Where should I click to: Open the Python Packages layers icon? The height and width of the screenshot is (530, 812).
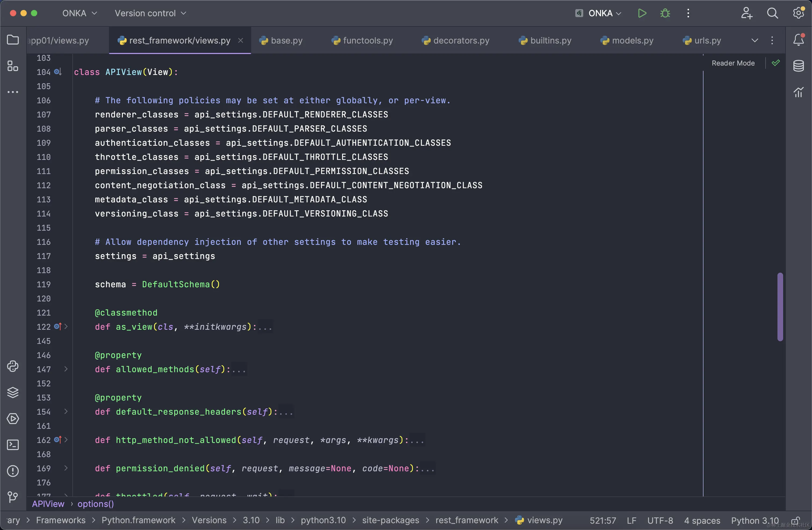coord(13,393)
